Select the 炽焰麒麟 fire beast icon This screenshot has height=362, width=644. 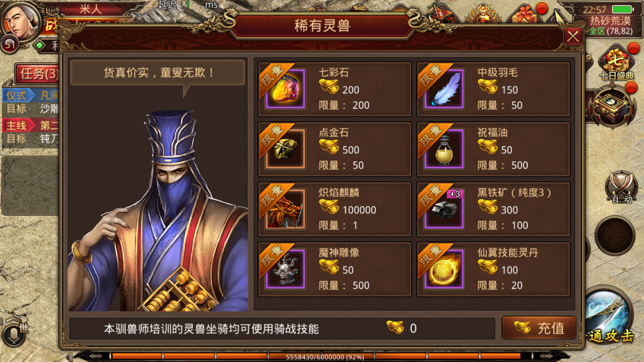click(285, 209)
